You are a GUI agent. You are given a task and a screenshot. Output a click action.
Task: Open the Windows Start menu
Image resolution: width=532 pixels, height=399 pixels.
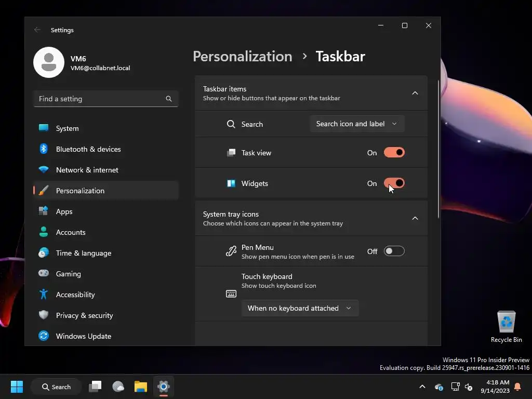tap(17, 387)
